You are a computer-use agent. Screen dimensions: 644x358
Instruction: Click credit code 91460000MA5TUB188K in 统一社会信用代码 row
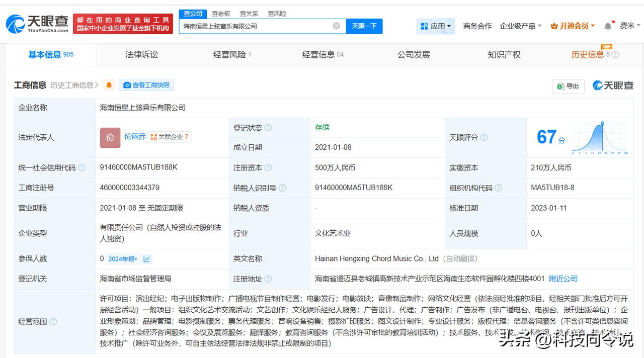(x=138, y=167)
